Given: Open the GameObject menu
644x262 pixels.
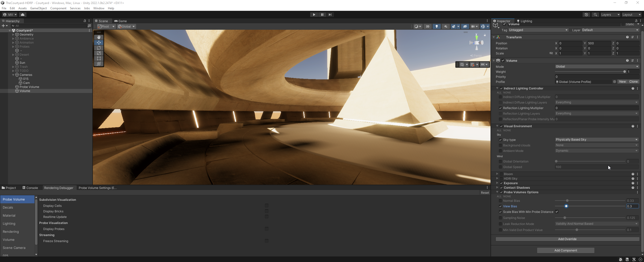Looking at the screenshot, I should pos(38,8).
